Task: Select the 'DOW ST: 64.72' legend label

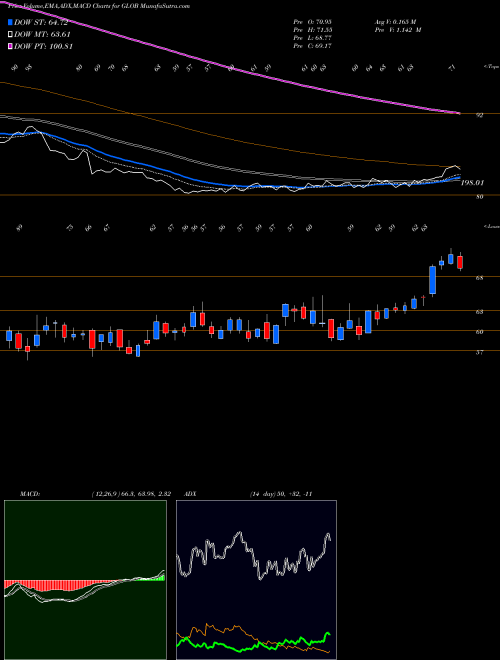Action: 41,22
